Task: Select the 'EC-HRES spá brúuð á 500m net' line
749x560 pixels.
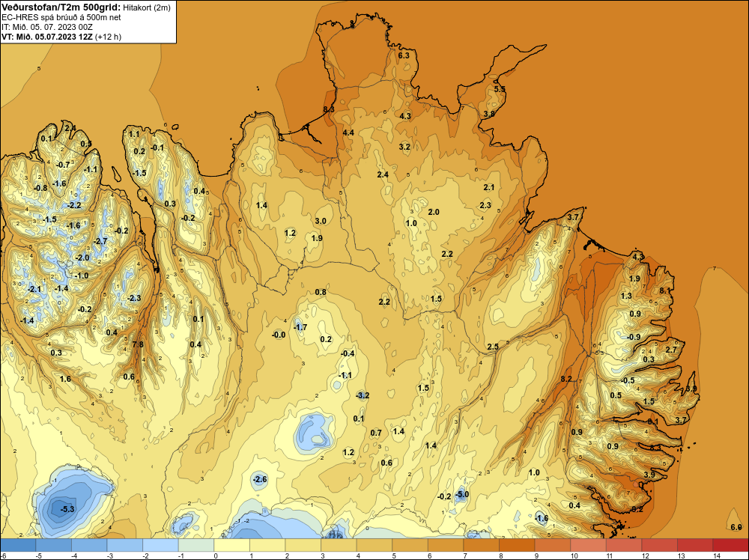Action: pos(61,17)
